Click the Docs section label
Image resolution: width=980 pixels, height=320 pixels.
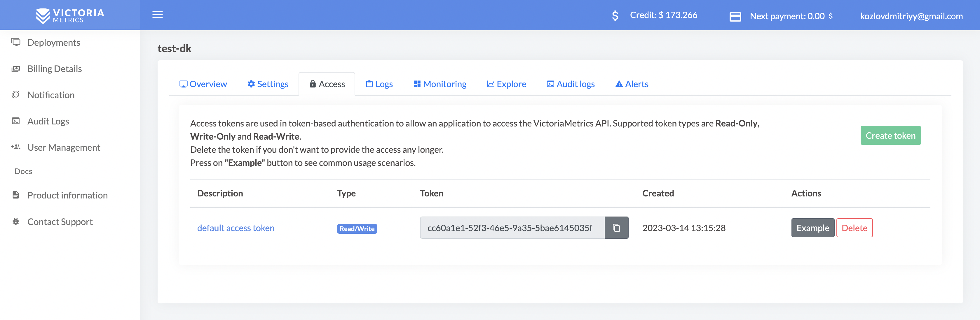pyautogui.click(x=23, y=171)
